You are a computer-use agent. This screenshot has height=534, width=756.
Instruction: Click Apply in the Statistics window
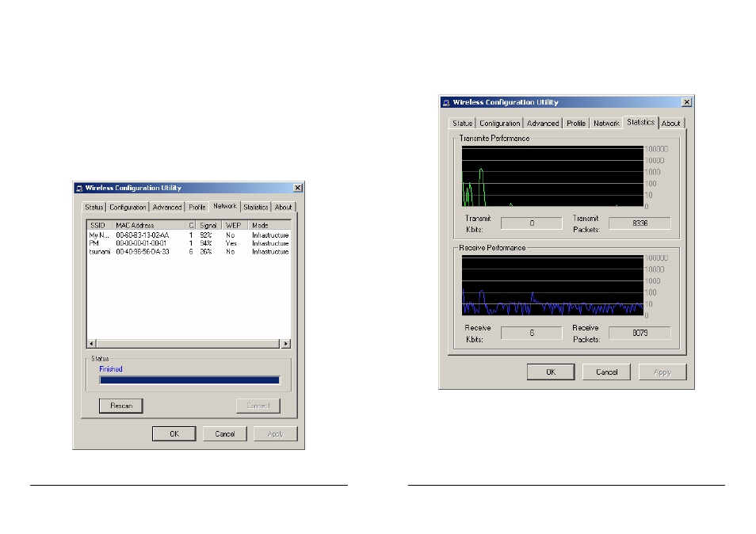coord(662,372)
